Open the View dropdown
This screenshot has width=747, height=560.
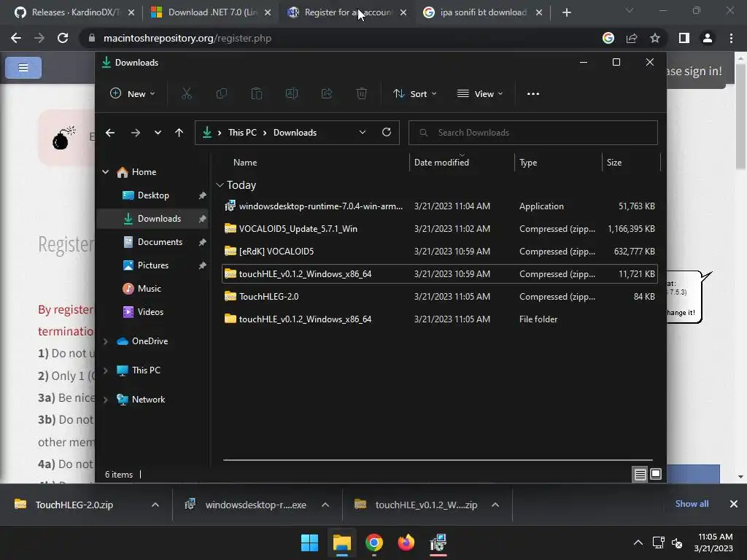480,94
